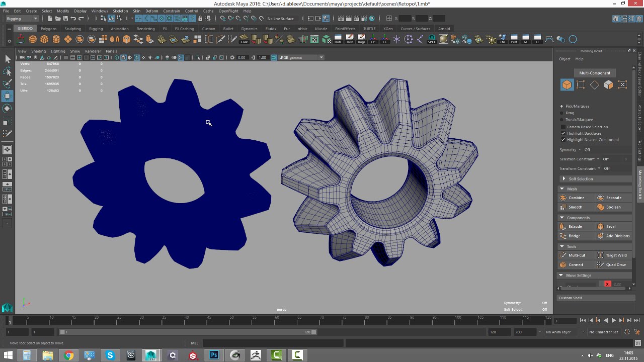Open the Outl shelf shortcut

point(338,39)
